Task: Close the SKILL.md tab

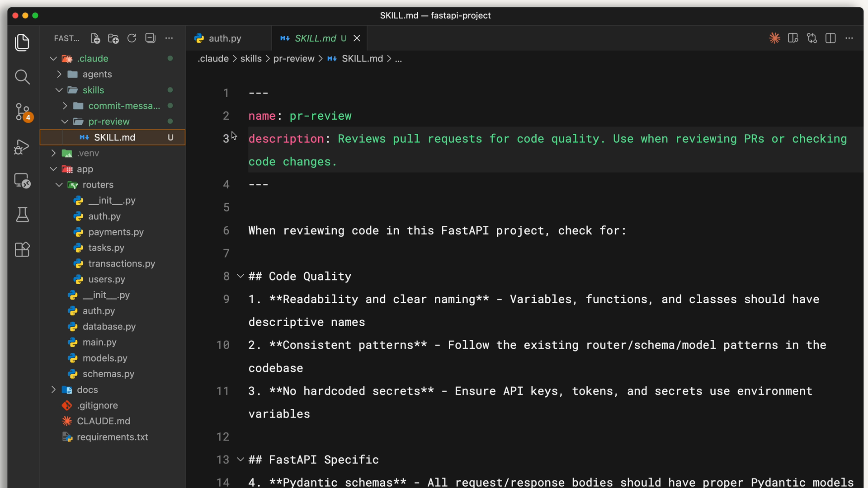Action: point(357,38)
